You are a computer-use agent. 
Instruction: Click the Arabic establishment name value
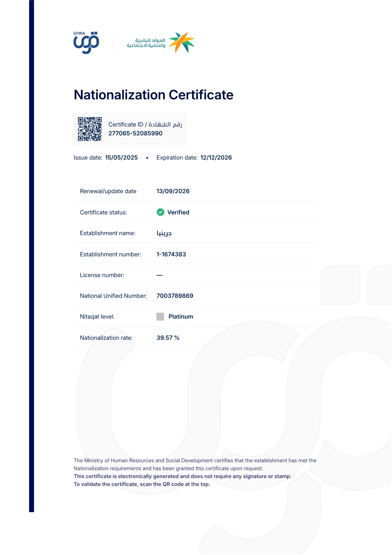pos(164,233)
